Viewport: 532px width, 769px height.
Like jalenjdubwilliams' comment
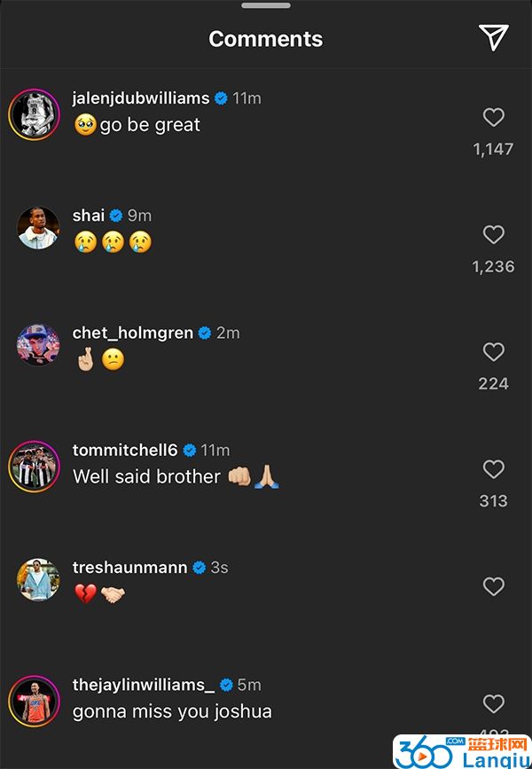(493, 117)
